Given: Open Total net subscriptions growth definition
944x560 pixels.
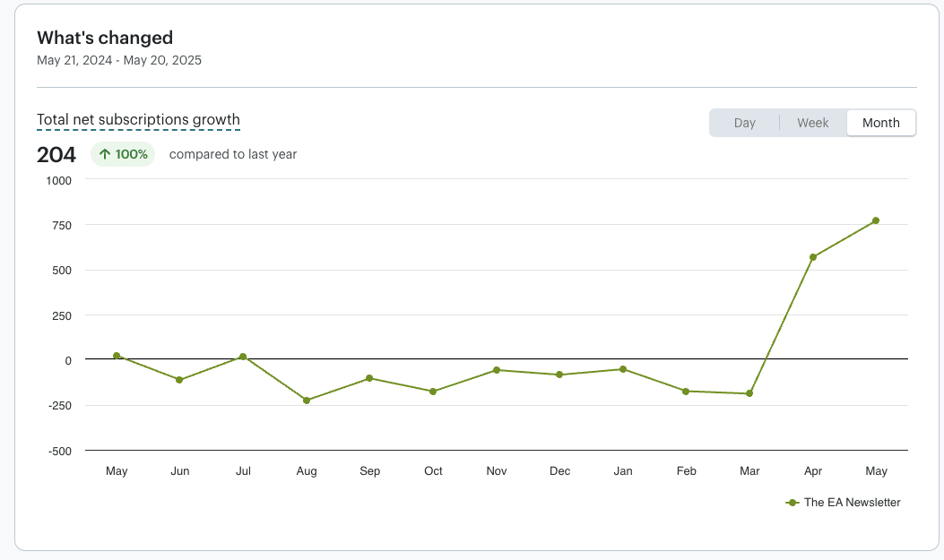Looking at the screenshot, I should [x=138, y=120].
